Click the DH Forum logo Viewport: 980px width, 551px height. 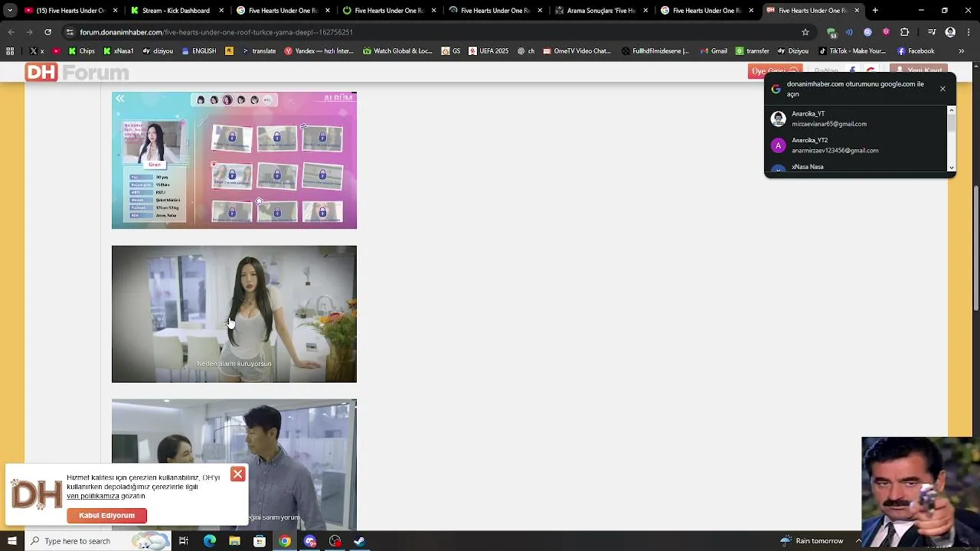pos(77,73)
